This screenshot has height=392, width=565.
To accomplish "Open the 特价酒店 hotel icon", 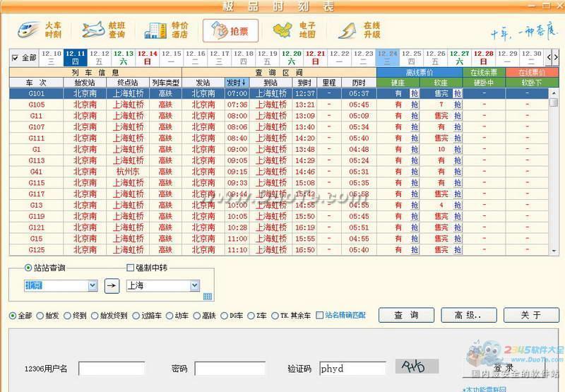I will pyautogui.click(x=167, y=30).
